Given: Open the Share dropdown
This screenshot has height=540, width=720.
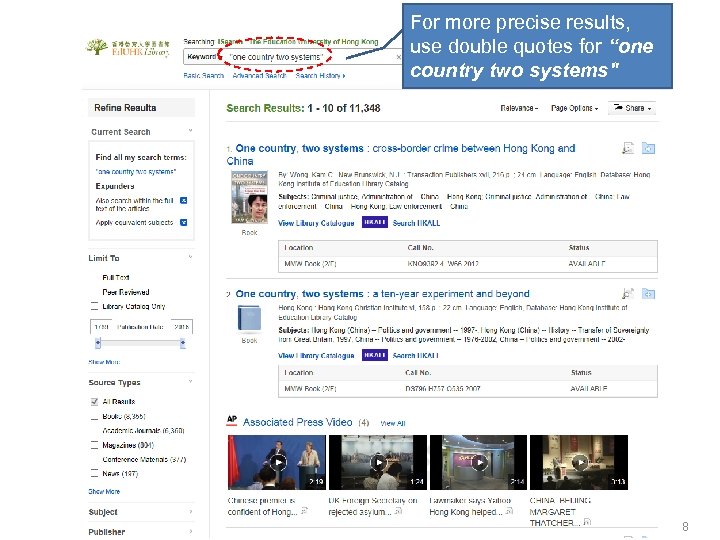Looking at the screenshot, I should pyautogui.click(x=632, y=108).
